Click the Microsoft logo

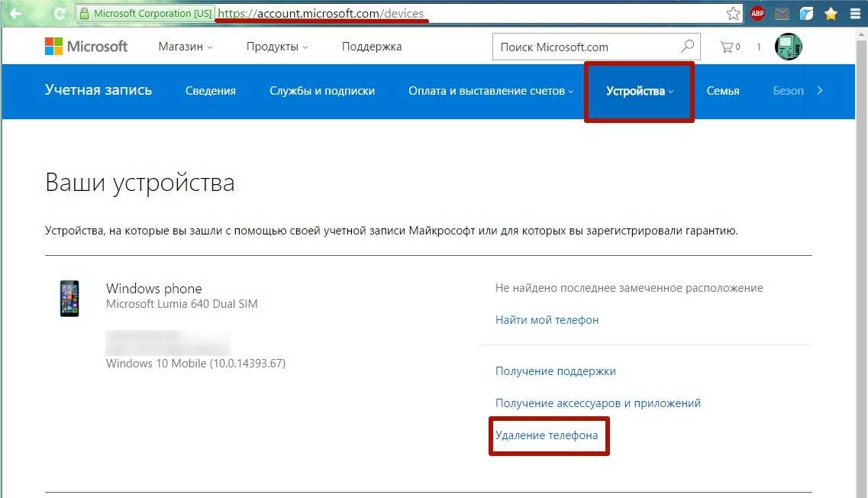pos(86,47)
